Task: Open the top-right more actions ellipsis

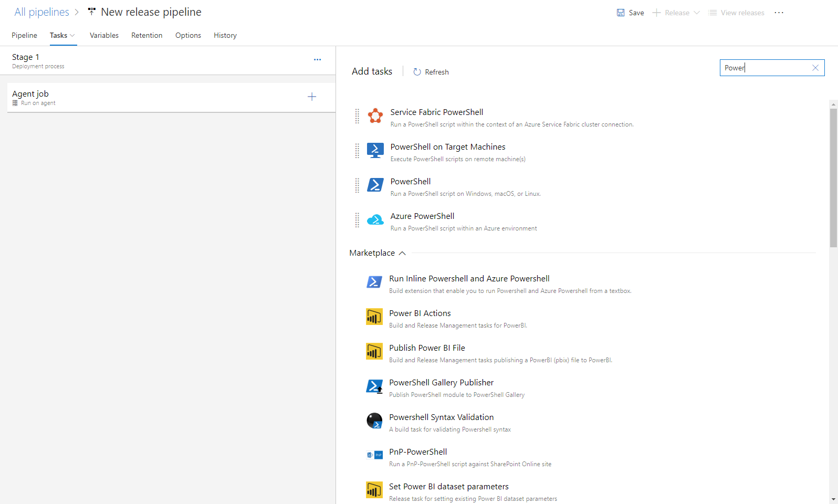Action: (x=779, y=13)
